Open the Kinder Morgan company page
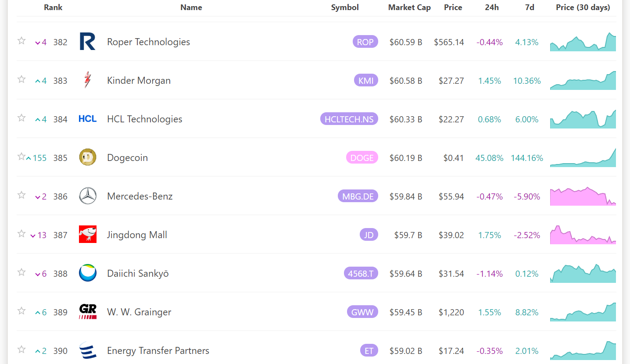This screenshot has width=630, height=364. point(139,81)
